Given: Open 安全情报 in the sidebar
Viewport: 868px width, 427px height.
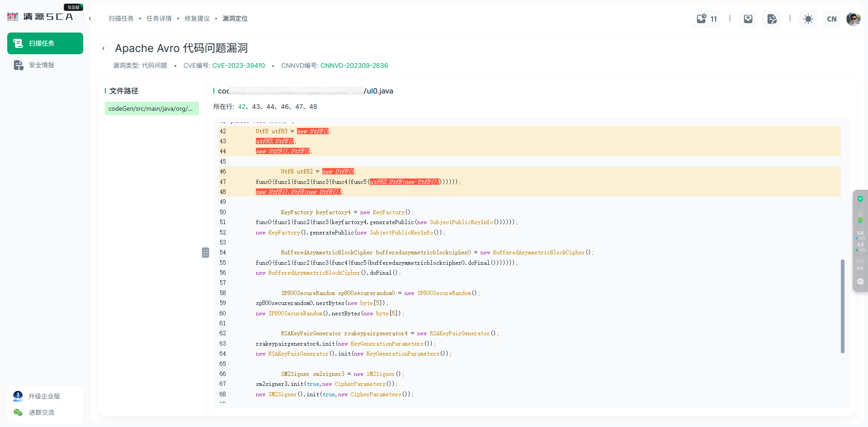Looking at the screenshot, I should 42,65.
